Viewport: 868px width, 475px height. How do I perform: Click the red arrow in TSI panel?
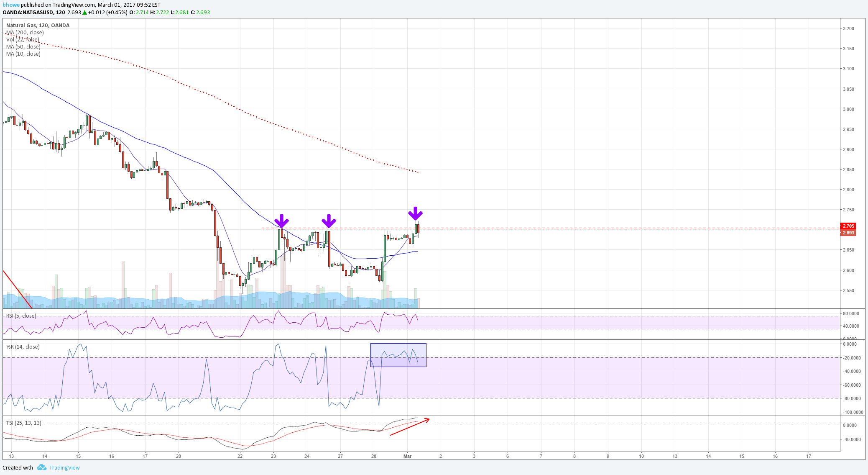pos(410,426)
